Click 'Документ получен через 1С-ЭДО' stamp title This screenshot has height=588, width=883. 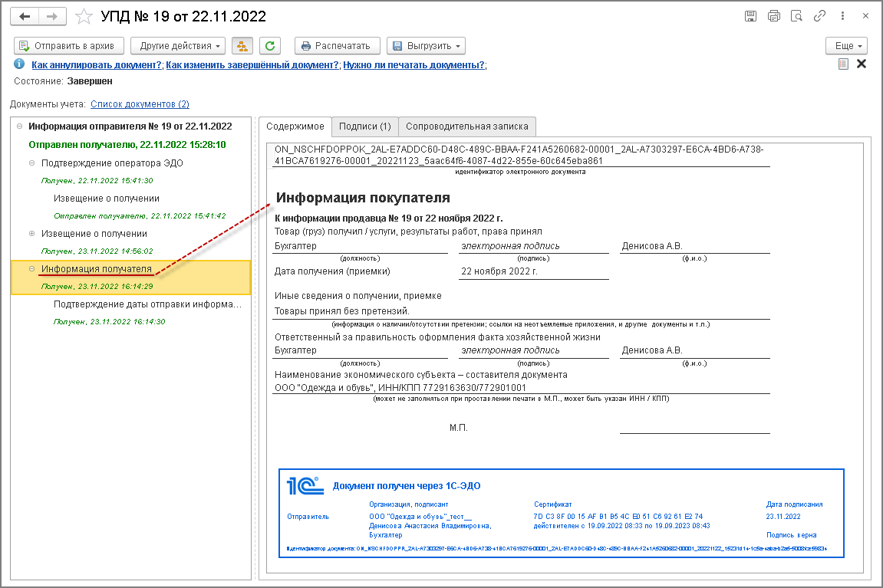[x=407, y=486]
